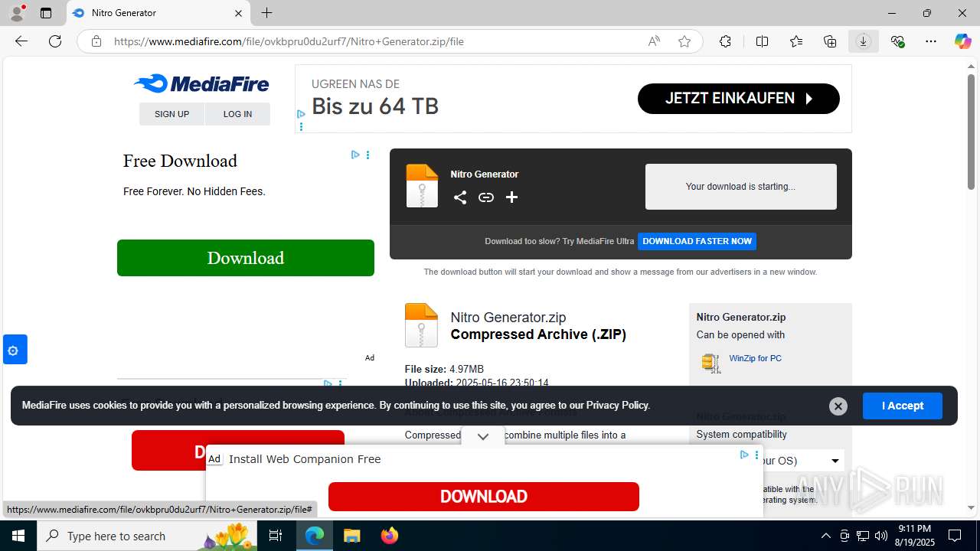Click LOG IN
This screenshot has height=551, width=980.
click(237, 114)
